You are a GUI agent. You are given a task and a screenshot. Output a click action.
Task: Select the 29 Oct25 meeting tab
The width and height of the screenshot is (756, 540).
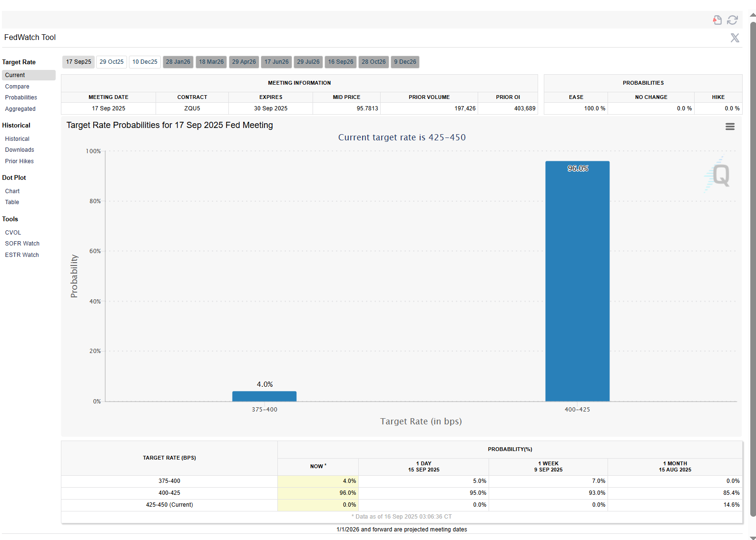(111, 62)
